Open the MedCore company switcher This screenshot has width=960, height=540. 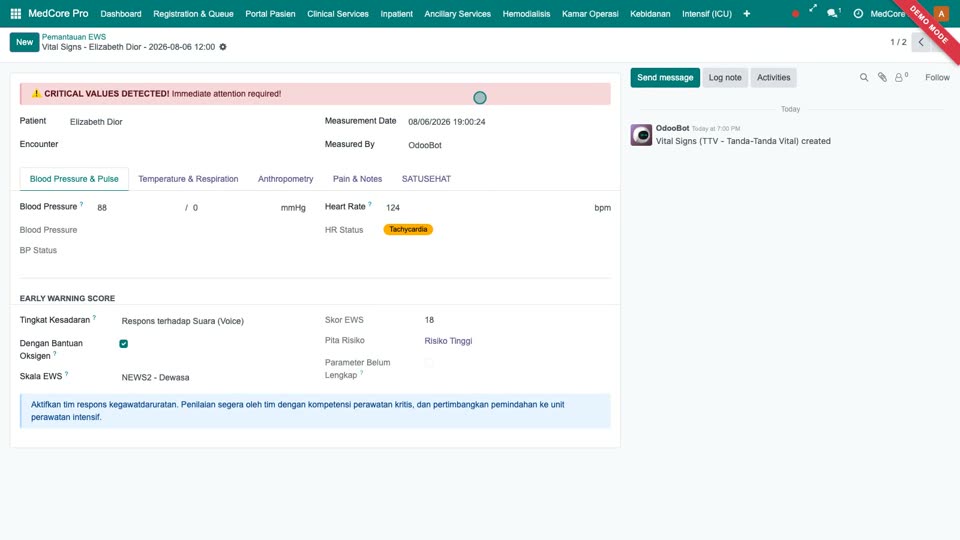[x=887, y=13]
